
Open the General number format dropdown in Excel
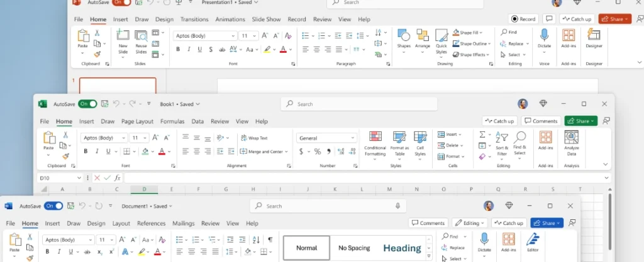pyautogui.click(x=353, y=138)
